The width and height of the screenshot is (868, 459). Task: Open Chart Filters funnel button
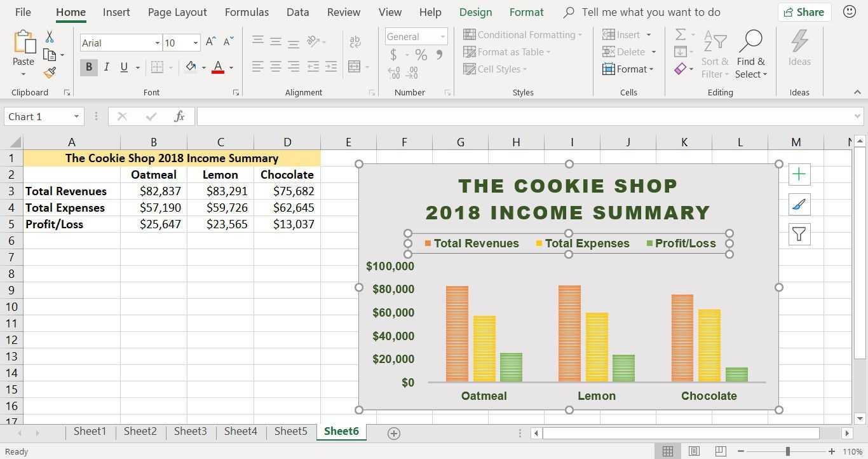pos(799,235)
